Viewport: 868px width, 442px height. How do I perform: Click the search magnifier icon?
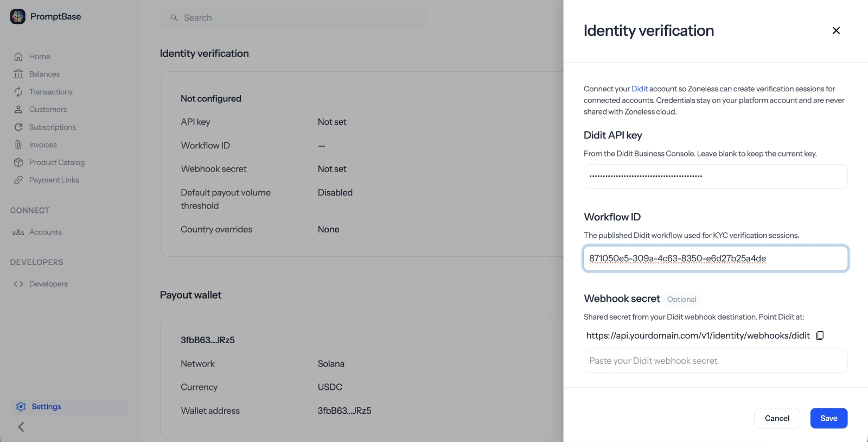174,18
